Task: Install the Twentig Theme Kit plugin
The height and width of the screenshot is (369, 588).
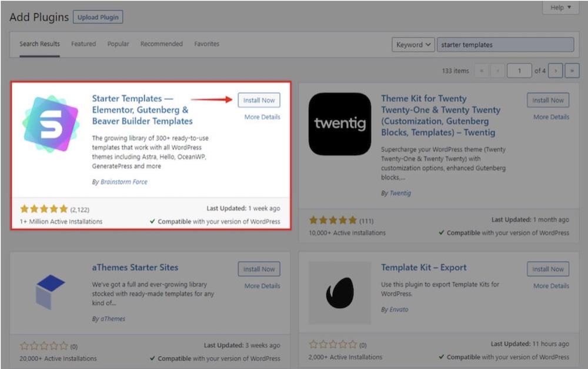Action: [x=548, y=100]
